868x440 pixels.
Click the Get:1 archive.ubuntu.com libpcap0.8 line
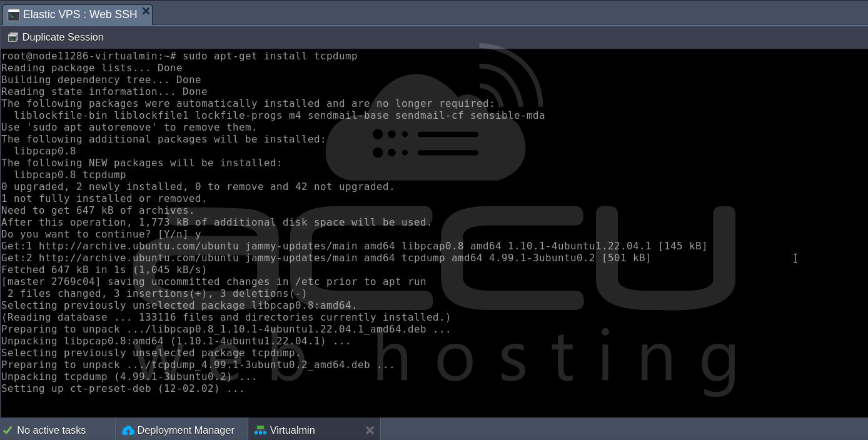click(x=355, y=246)
